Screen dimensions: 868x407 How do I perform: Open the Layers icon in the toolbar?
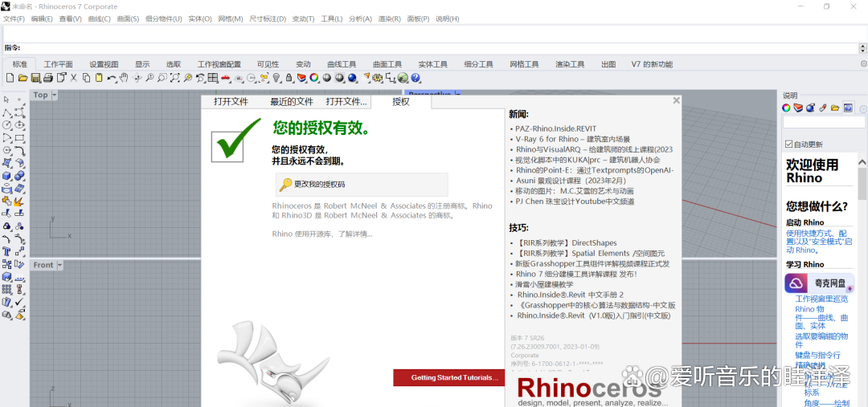coord(301,78)
